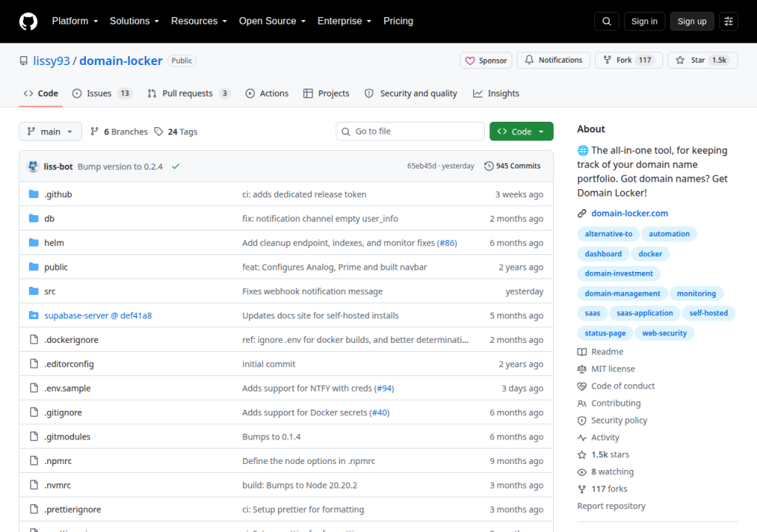Click the Notifications bell button

point(553,60)
